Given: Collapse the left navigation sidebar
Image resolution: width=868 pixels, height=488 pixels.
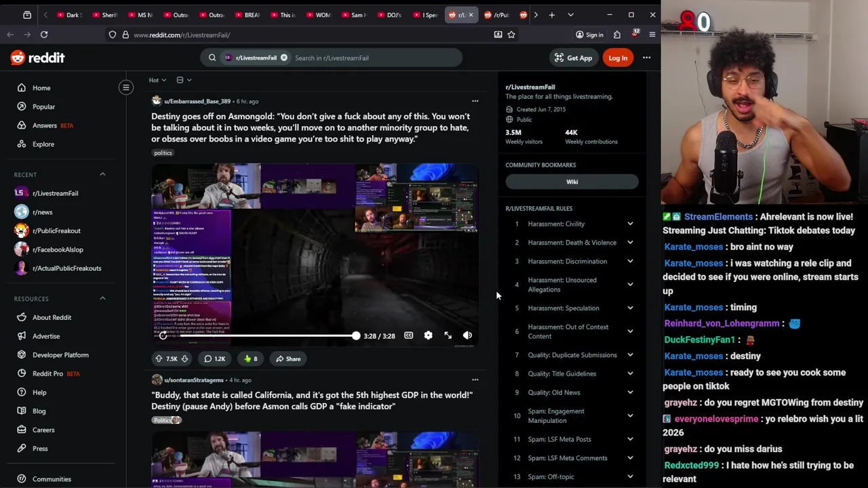Looking at the screenshot, I should point(126,87).
